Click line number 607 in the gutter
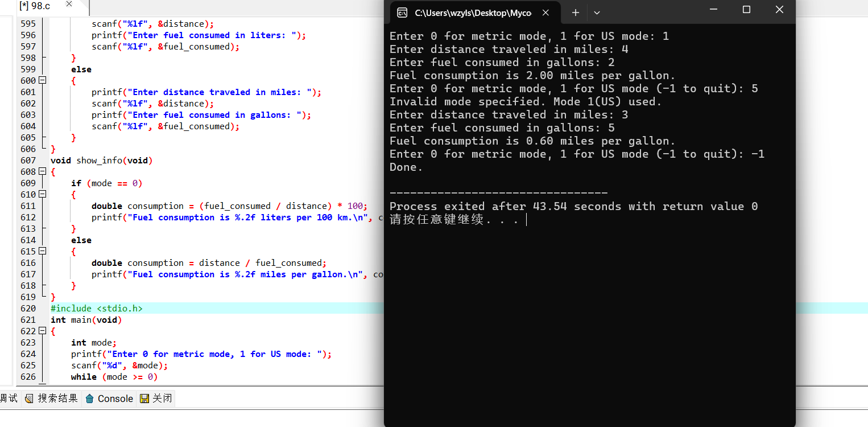The image size is (868, 427). coord(28,161)
